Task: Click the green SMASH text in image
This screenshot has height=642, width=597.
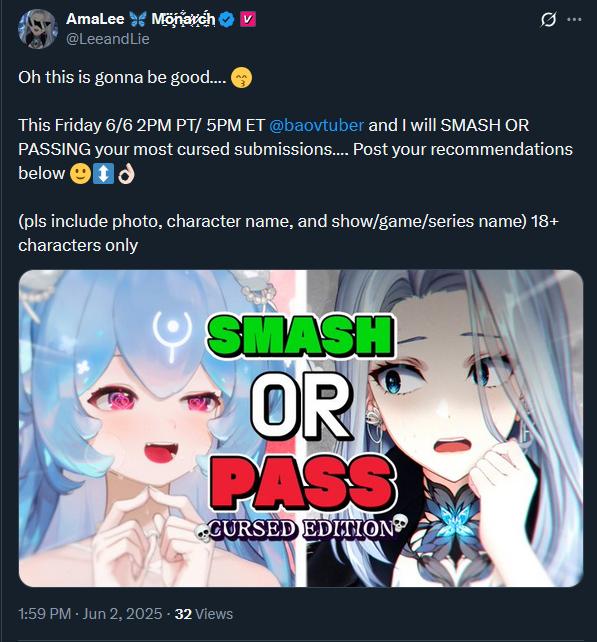Action: coord(301,335)
